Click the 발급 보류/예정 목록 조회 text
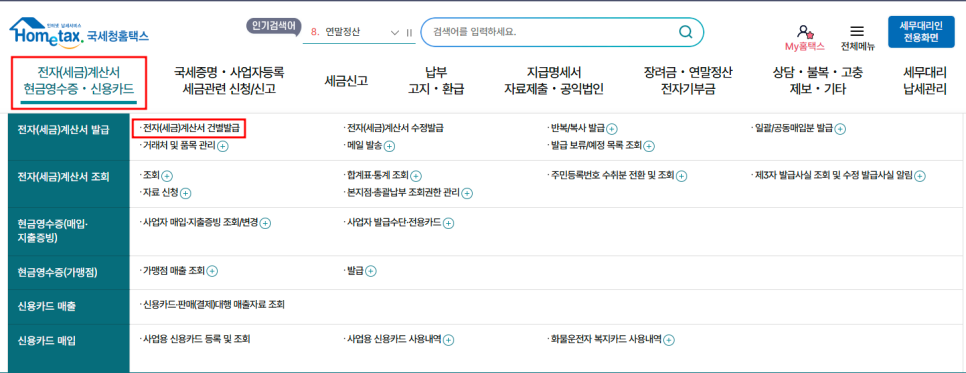This screenshot has width=966, height=373. 596,146
